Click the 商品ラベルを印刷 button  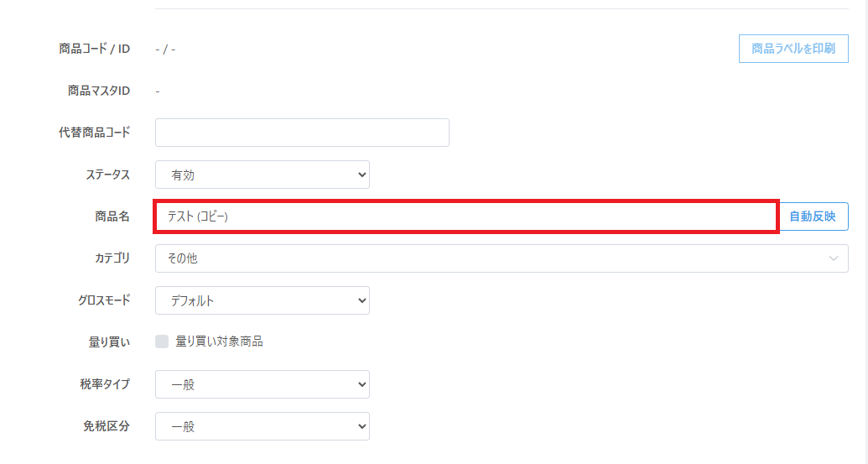(793, 49)
